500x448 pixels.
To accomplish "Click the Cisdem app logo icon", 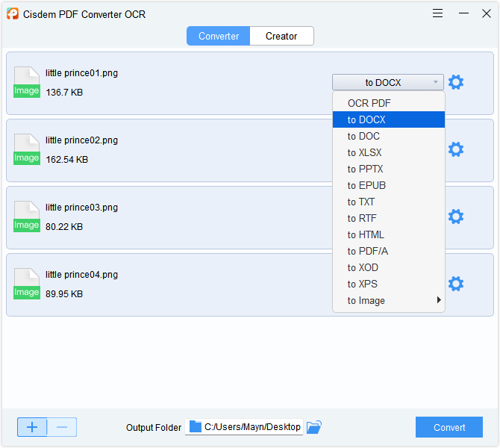I will click(x=13, y=13).
